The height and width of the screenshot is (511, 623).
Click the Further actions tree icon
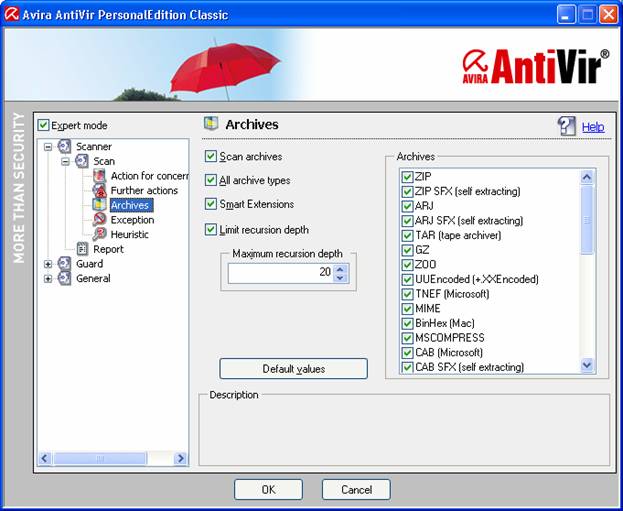100,190
